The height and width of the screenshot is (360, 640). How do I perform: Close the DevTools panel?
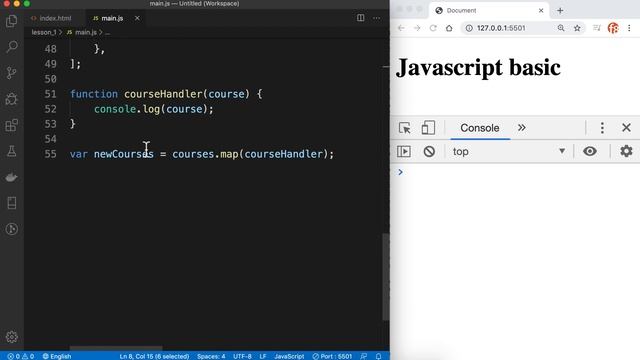(x=626, y=128)
